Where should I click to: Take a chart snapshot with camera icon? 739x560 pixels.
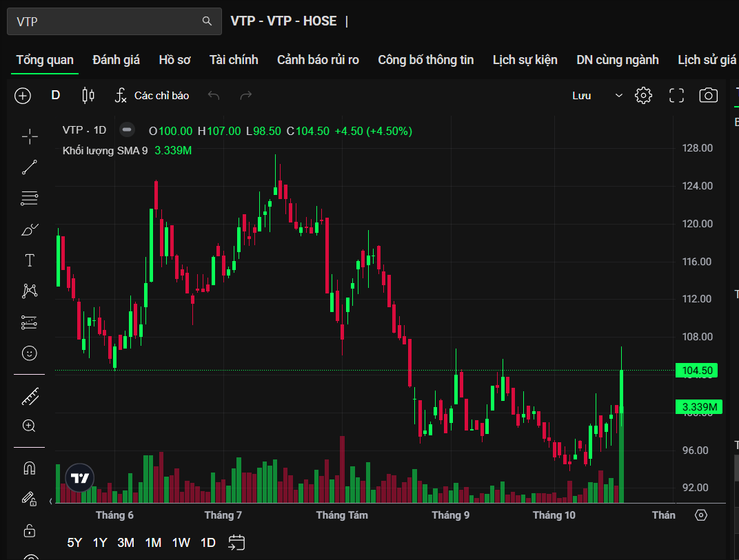[x=708, y=96]
